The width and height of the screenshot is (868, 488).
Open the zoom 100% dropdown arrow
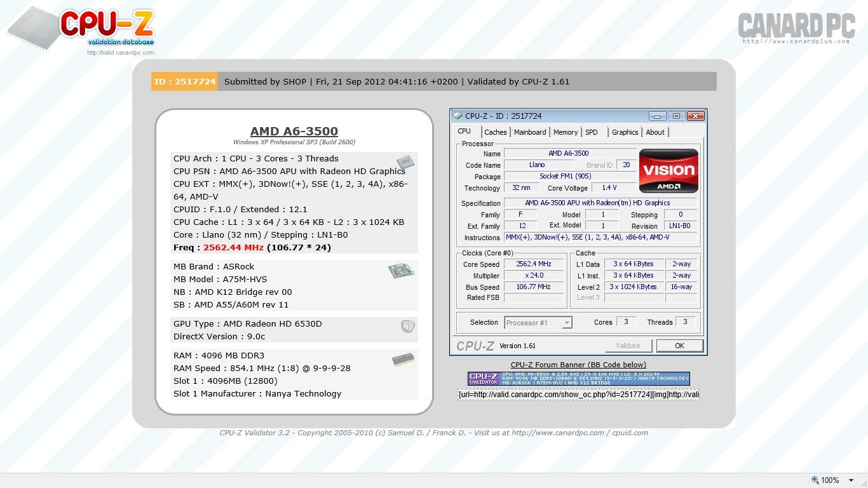coord(852,481)
